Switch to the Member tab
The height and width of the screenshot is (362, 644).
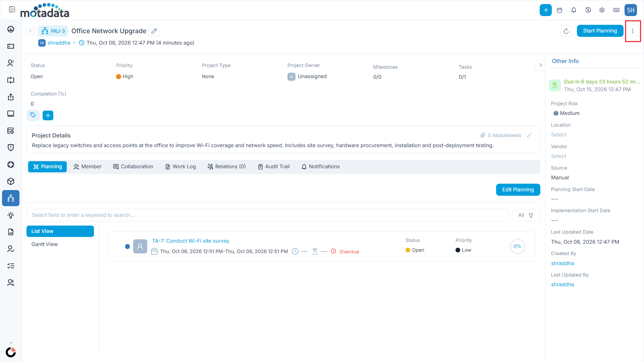88,167
